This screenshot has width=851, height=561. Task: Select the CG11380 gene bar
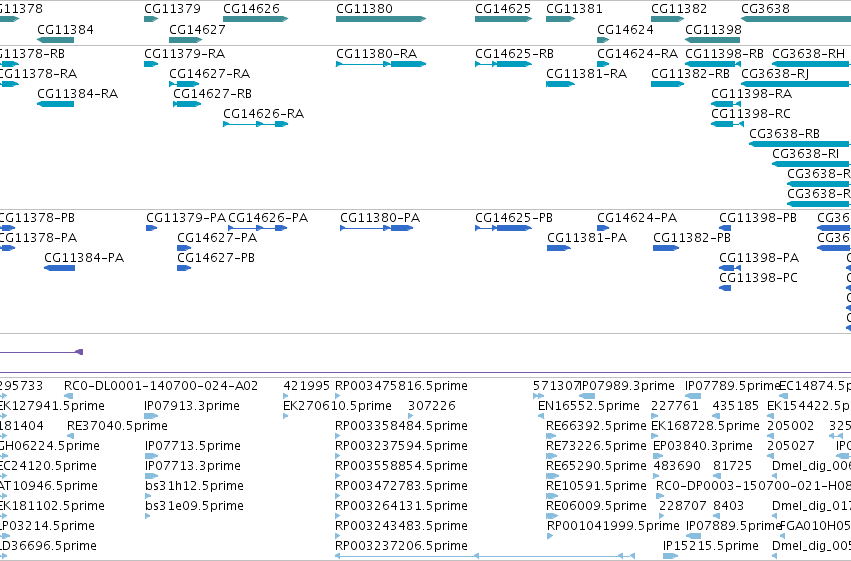pyautogui.click(x=381, y=19)
